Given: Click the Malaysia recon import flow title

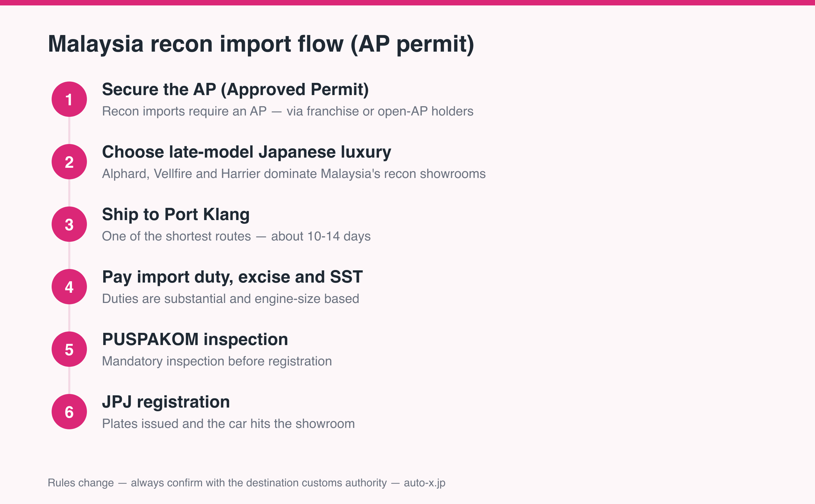Looking at the screenshot, I should pos(261,44).
